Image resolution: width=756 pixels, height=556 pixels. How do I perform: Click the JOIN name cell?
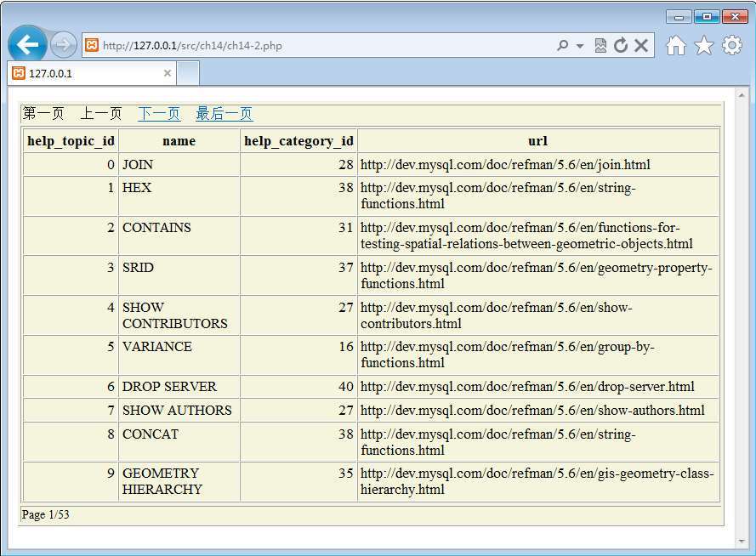(x=179, y=164)
